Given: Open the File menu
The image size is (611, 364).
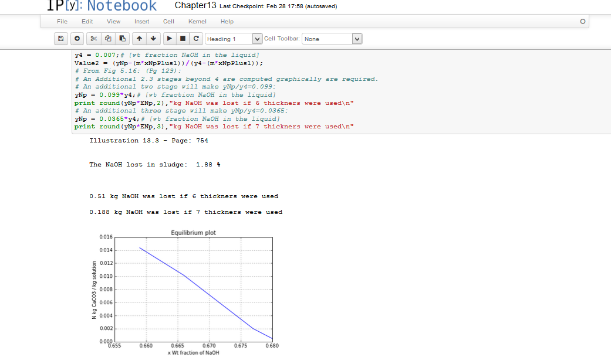Looking at the screenshot, I should [62, 22].
